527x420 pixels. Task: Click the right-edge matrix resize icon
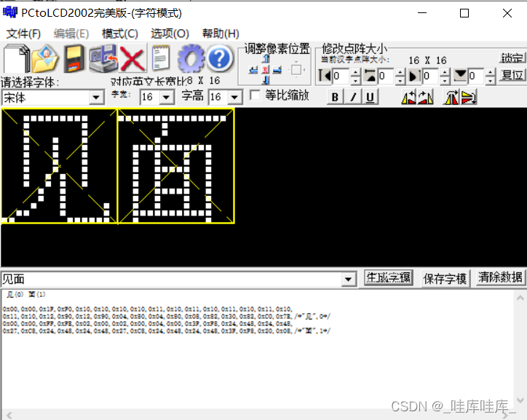click(414, 76)
